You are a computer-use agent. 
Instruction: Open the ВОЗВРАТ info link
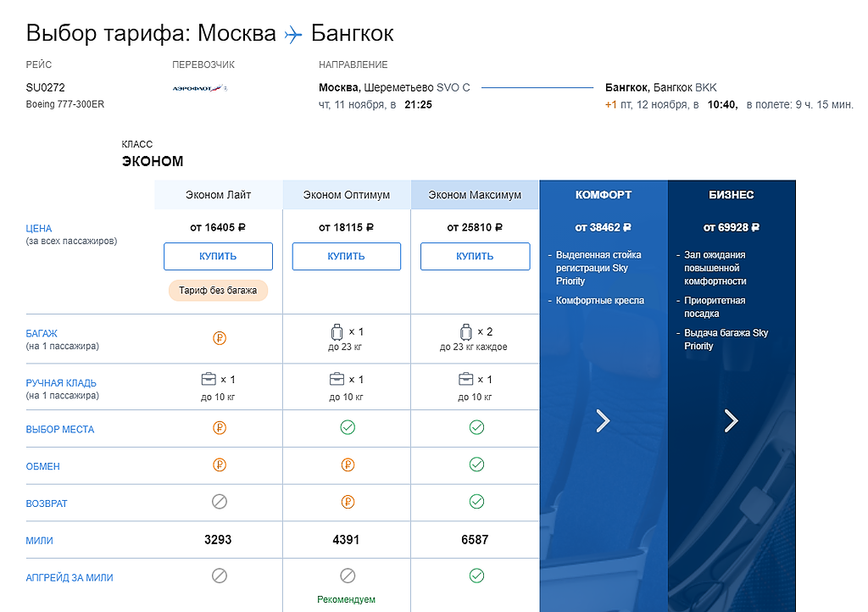coord(47,504)
